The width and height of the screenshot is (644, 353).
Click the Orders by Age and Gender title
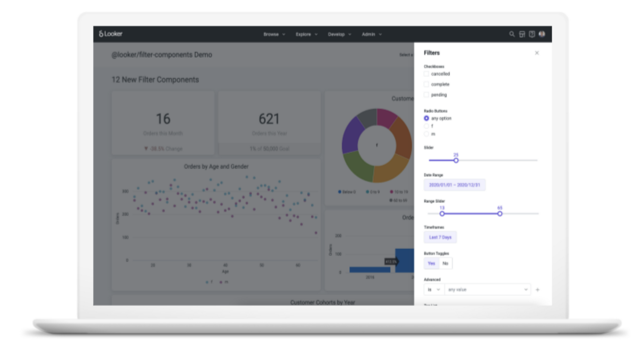[x=216, y=166]
